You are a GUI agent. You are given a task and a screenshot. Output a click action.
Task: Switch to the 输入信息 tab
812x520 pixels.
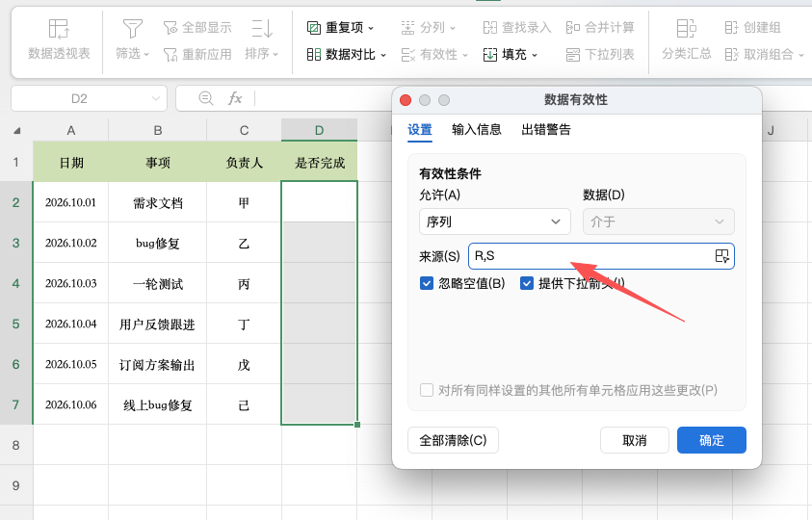point(477,129)
